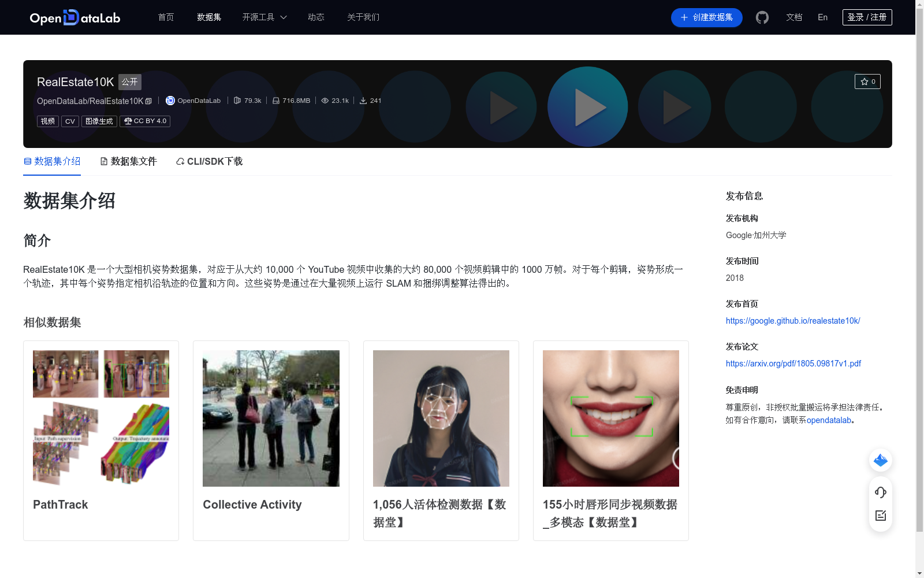924x578 pixels.
Task: Open 文档 in header
Action: point(794,17)
